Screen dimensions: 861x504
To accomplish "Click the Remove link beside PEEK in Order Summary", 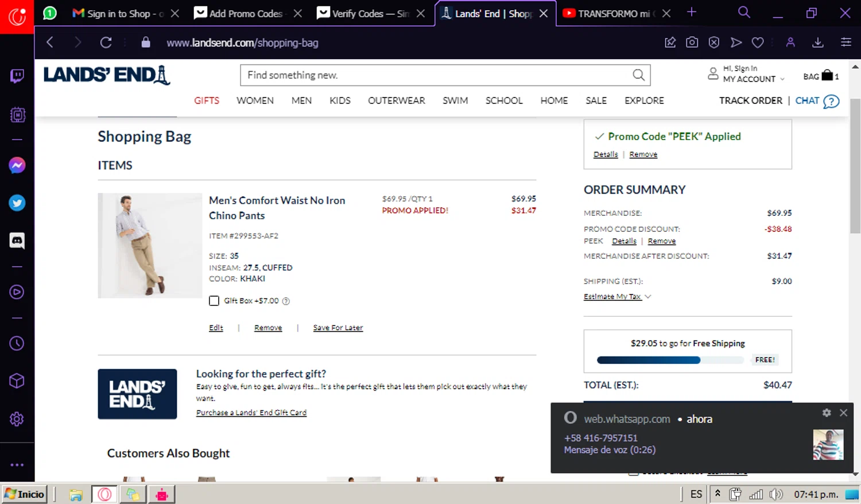I will click(x=662, y=241).
